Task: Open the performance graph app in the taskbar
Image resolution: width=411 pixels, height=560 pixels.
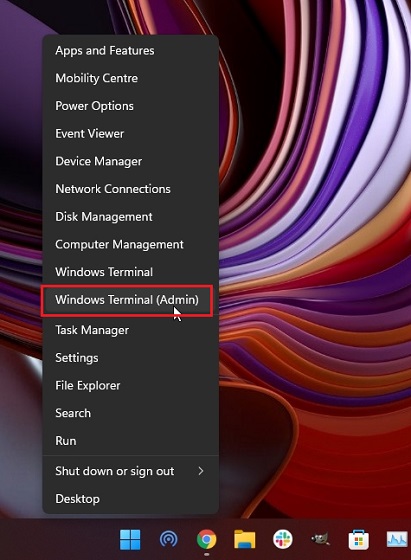Action: point(397,539)
